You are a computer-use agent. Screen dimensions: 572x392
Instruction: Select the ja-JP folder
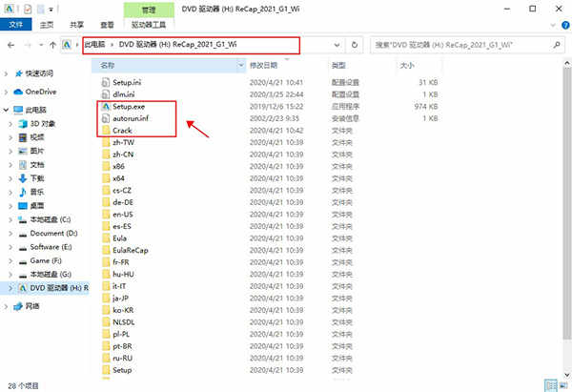pyautogui.click(x=120, y=299)
